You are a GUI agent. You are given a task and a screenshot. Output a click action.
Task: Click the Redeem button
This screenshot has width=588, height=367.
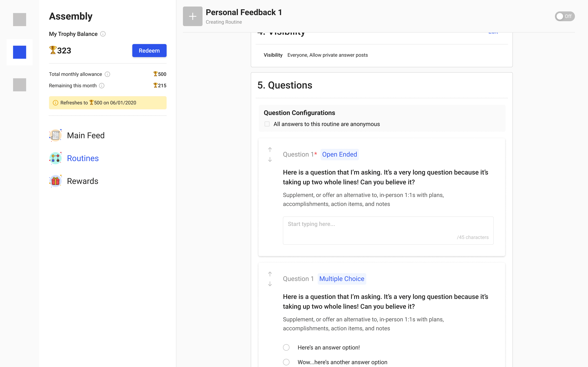click(149, 50)
